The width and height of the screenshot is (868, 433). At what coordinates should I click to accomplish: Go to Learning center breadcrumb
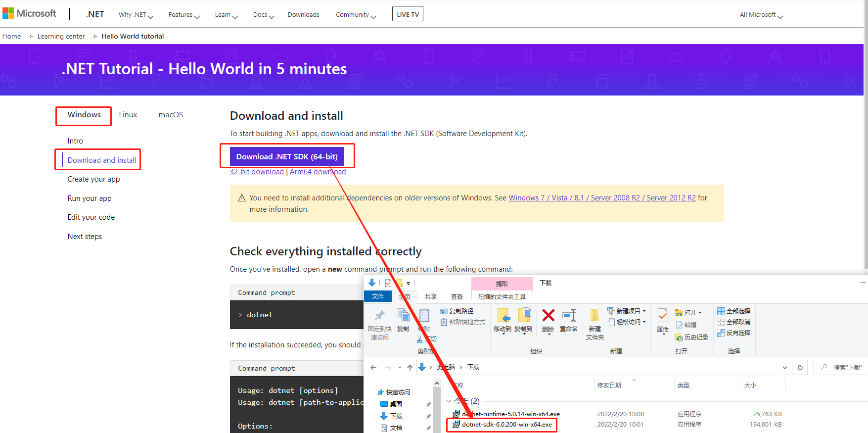coord(61,36)
